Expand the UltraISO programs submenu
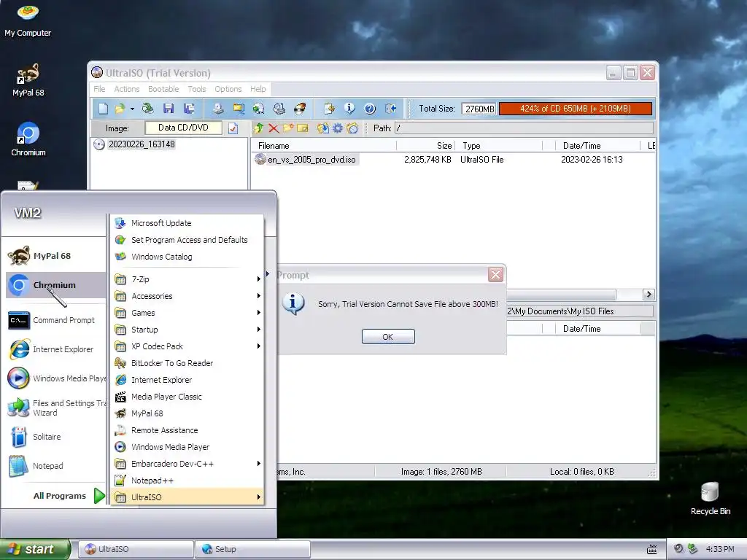Viewport: 747px width, 560px height. click(x=187, y=497)
